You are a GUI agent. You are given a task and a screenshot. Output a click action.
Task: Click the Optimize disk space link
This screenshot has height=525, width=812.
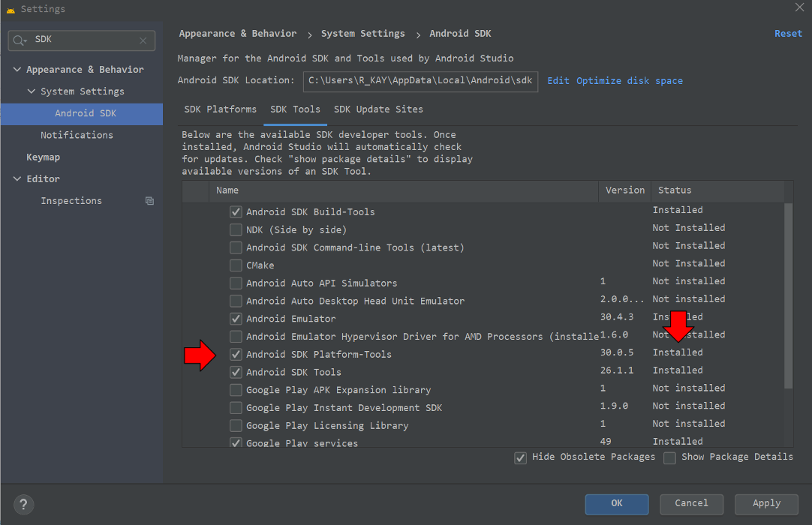click(629, 81)
